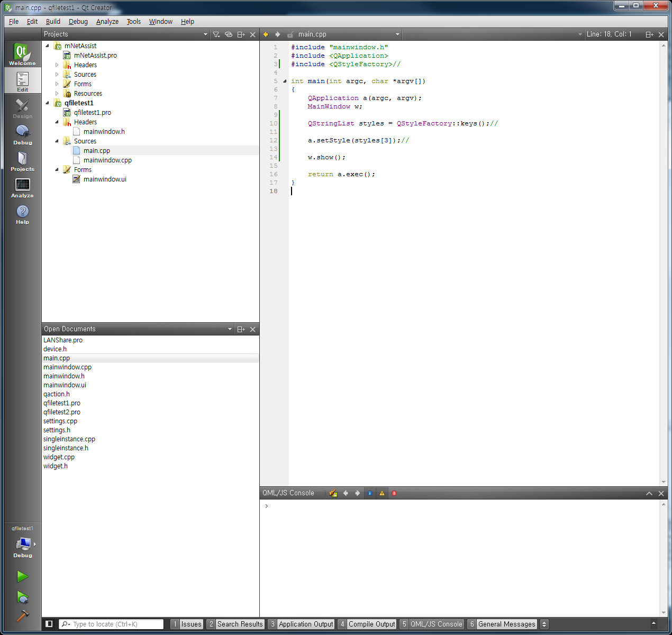Open the symbol selector dropdown
Viewport: 672px width, 635px height.
coord(493,34)
